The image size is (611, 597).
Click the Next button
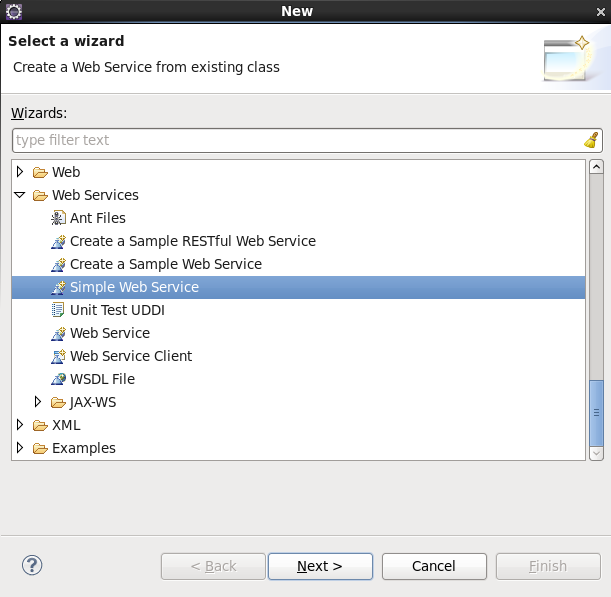(x=320, y=566)
